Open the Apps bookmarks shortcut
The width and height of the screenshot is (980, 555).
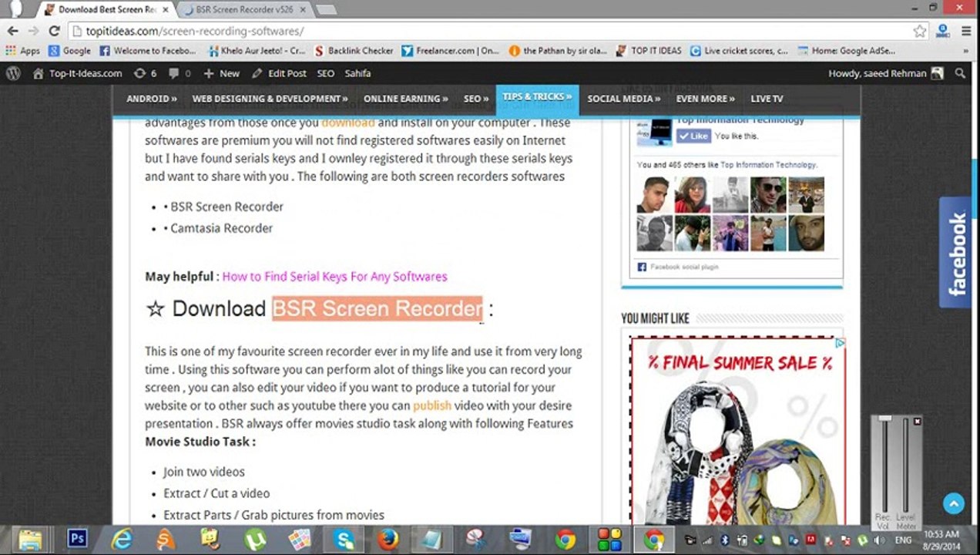[x=22, y=51]
